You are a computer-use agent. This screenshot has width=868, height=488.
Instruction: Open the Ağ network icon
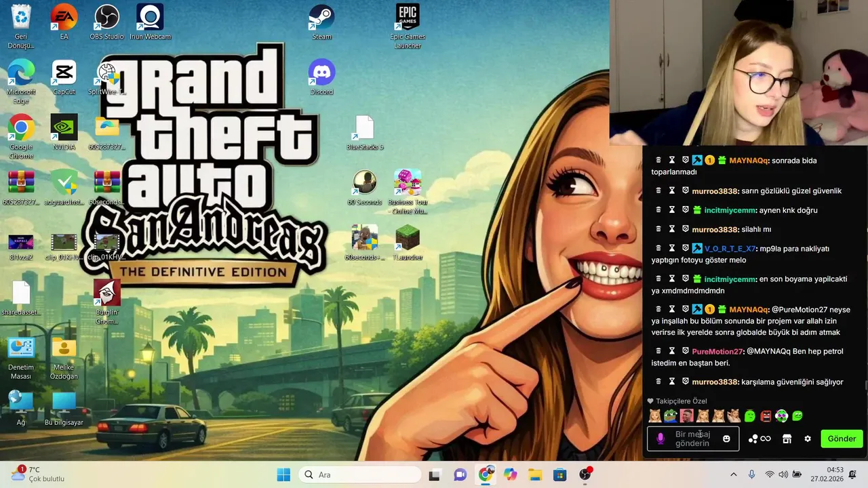21,409
